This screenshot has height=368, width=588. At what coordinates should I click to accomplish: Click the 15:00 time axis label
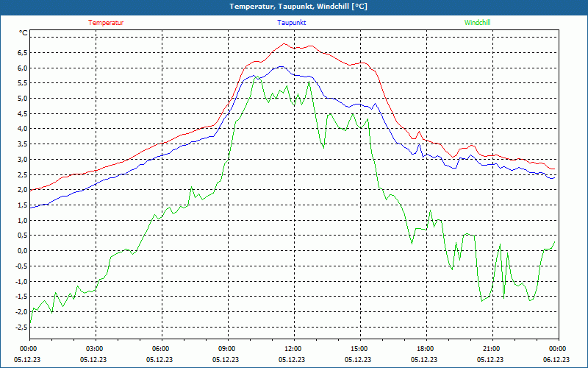tap(359, 349)
